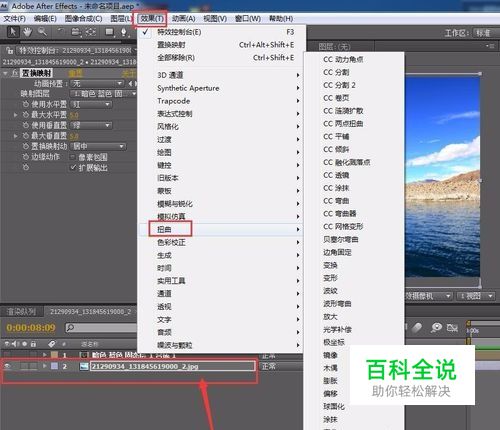Viewport: 500px width, 430px height.
Task: Open the 使用垂直置 dropdown showing 绿
Action: click(92, 125)
